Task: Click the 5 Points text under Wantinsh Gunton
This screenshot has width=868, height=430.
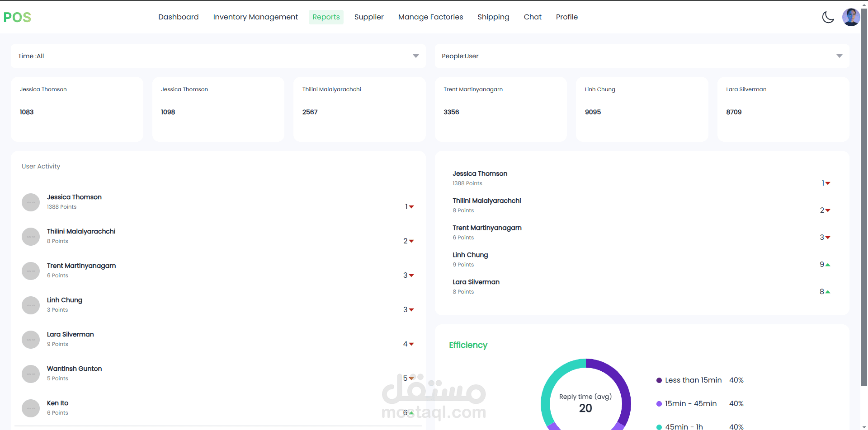Action: coord(57,379)
